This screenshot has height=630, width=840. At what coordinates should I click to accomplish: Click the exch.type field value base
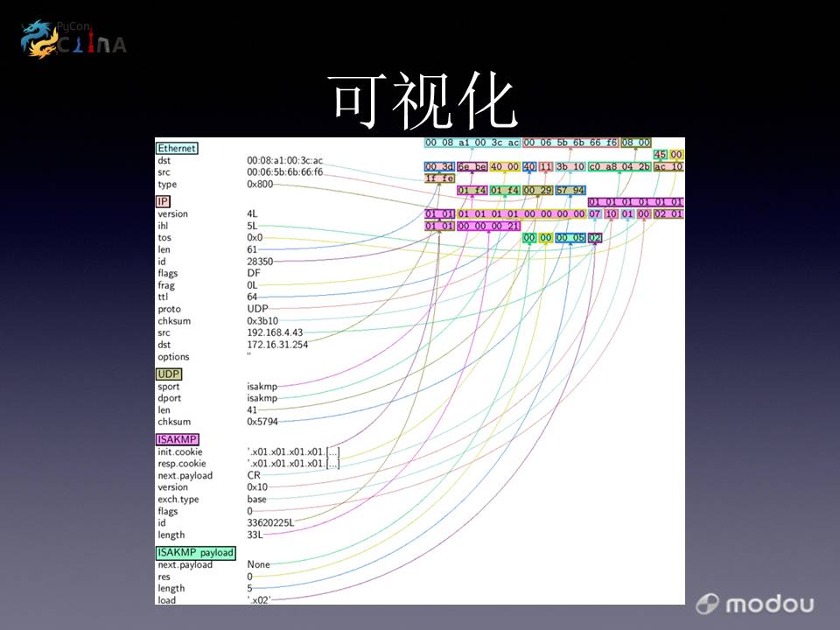[x=256, y=500]
